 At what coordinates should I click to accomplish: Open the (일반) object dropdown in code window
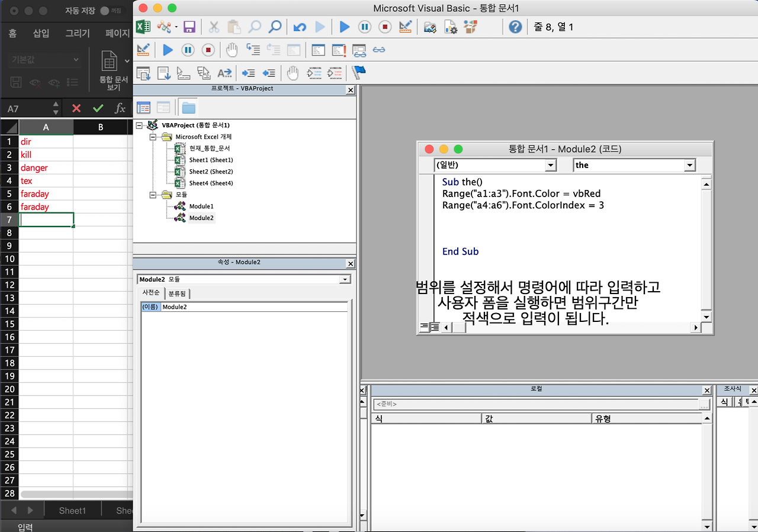(551, 166)
